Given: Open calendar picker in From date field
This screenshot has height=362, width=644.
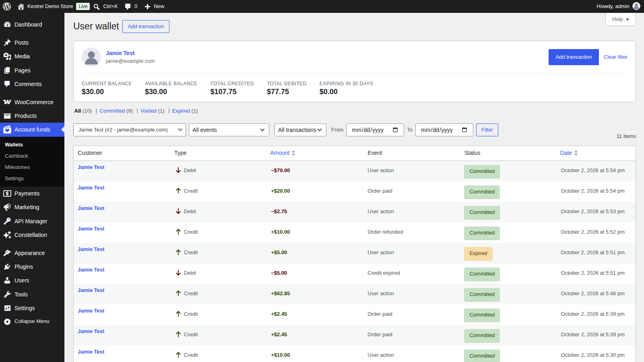Looking at the screenshot, I should 395,130.
